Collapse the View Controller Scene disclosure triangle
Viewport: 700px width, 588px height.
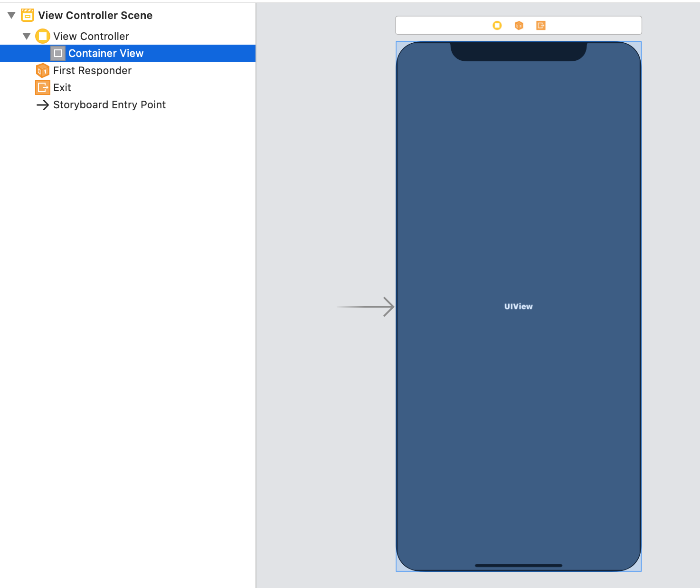(11, 15)
